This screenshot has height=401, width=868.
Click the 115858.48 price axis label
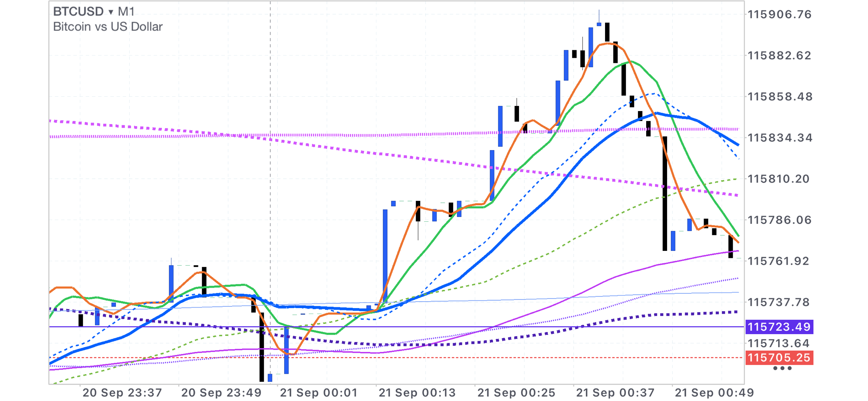tap(779, 96)
